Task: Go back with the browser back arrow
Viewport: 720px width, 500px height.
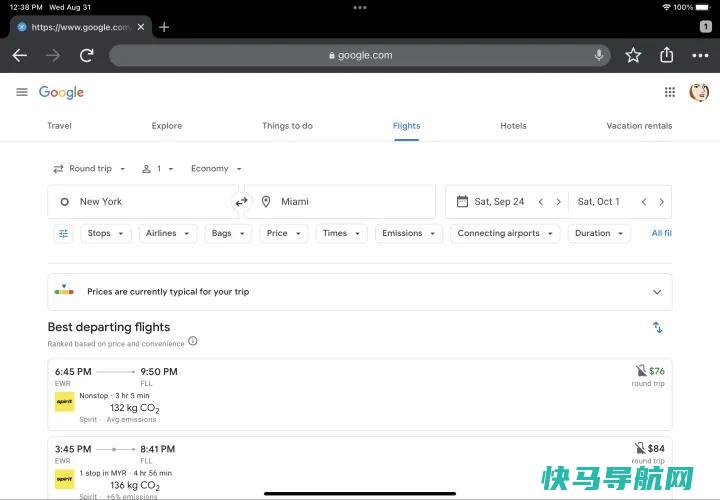Action: [20, 56]
